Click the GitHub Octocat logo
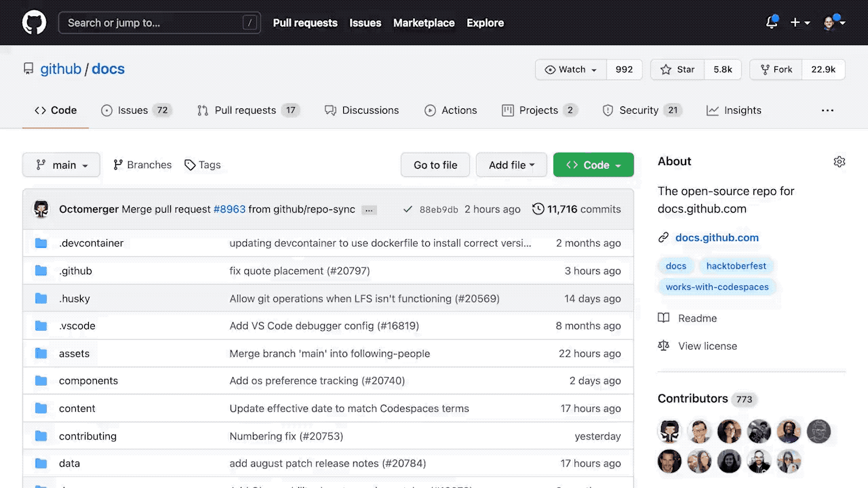Image resolution: width=868 pixels, height=488 pixels. click(x=34, y=22)
